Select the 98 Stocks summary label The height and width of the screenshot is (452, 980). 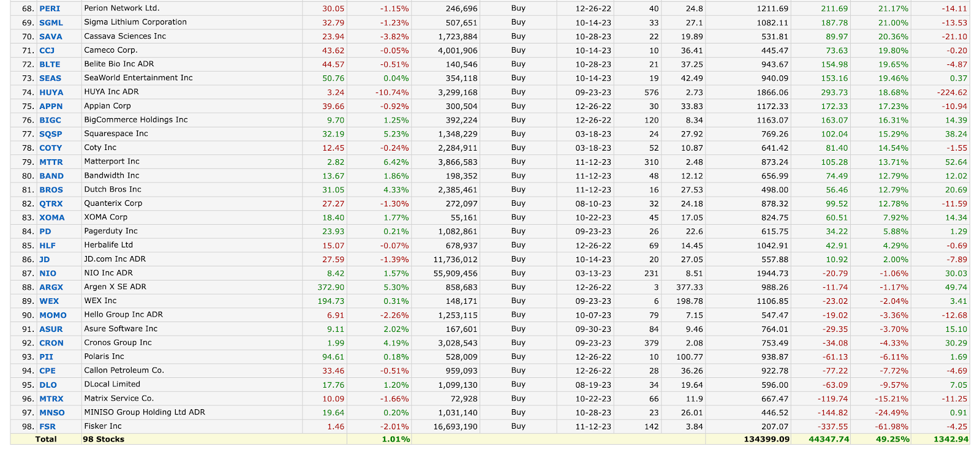(x=104, y=439)
